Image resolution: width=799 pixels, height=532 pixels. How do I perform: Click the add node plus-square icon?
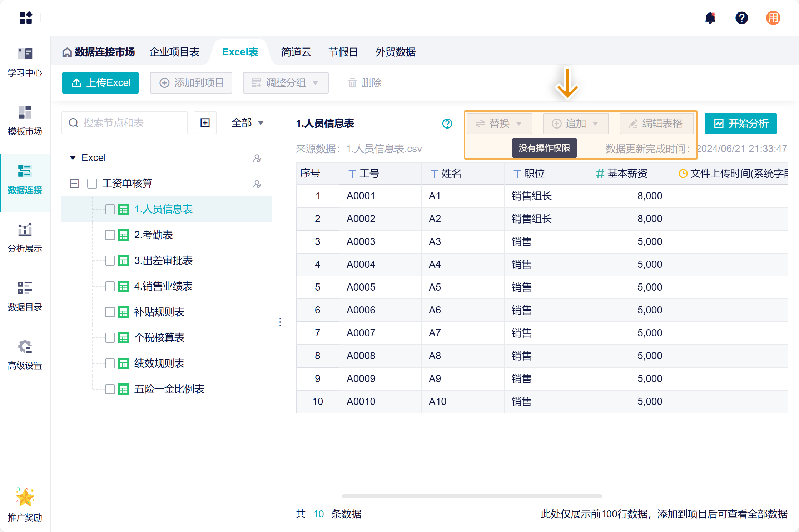click(205, 123)
